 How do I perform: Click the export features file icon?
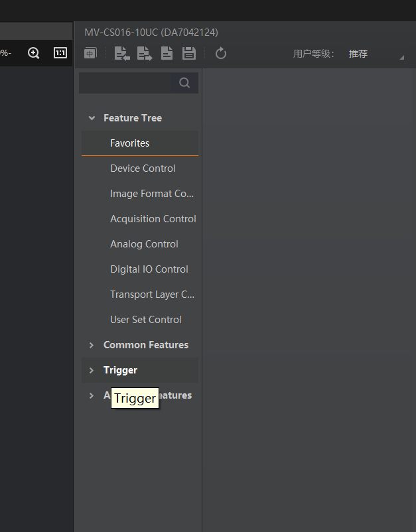coord(144,54)
